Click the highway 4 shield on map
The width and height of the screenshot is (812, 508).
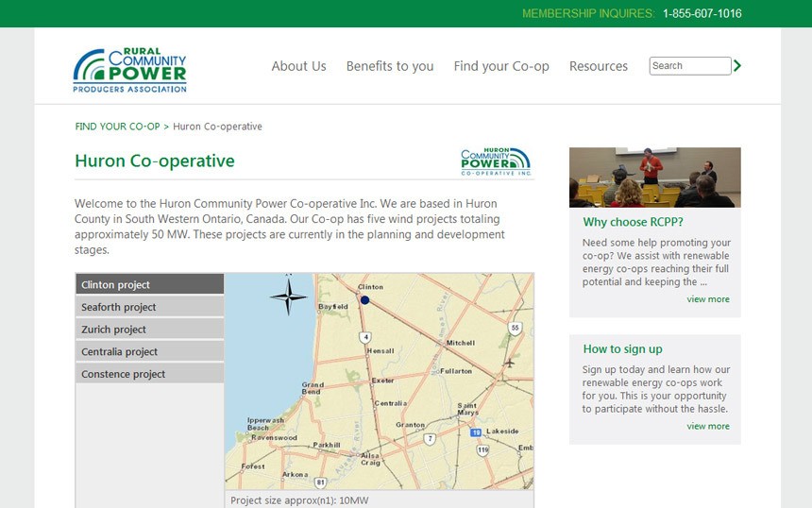pyautogui.click(x=365, y=337)
